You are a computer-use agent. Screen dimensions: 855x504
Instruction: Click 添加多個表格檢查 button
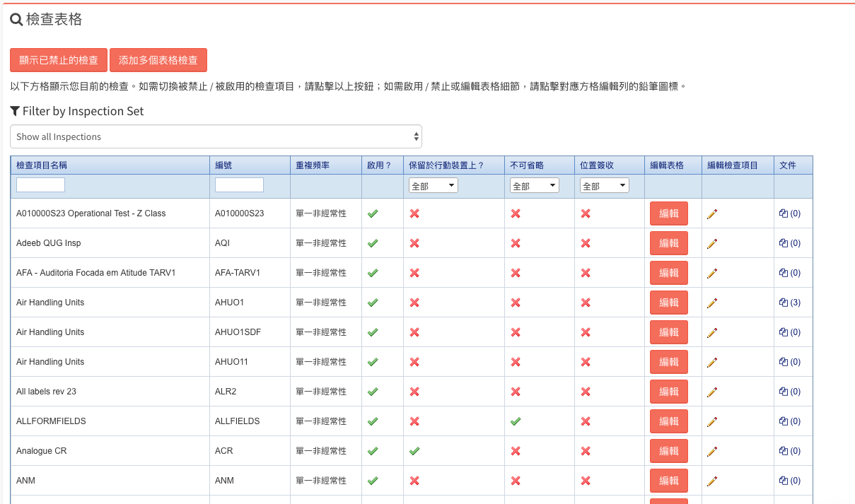158,60
